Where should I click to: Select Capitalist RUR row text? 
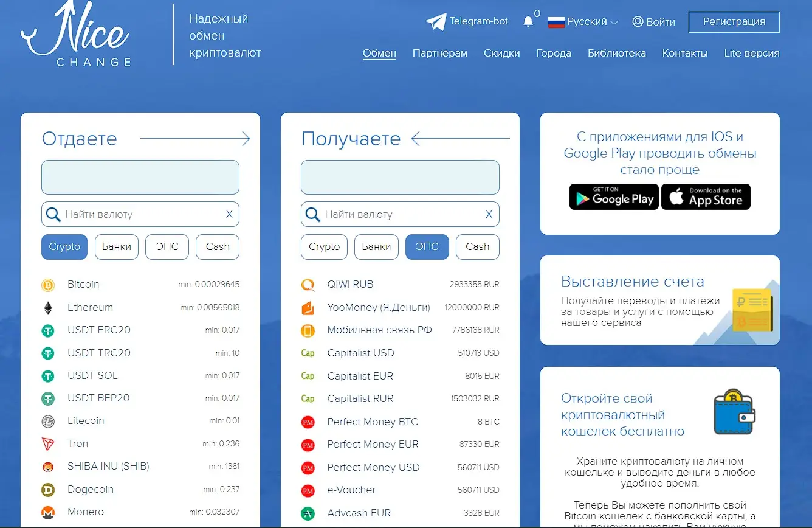coord(360,399)
